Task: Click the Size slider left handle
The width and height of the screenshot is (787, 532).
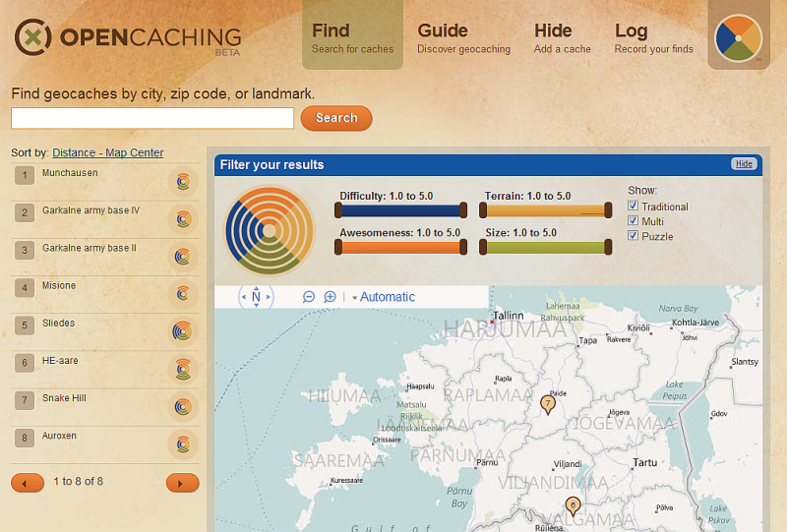Action: point(483,247)
